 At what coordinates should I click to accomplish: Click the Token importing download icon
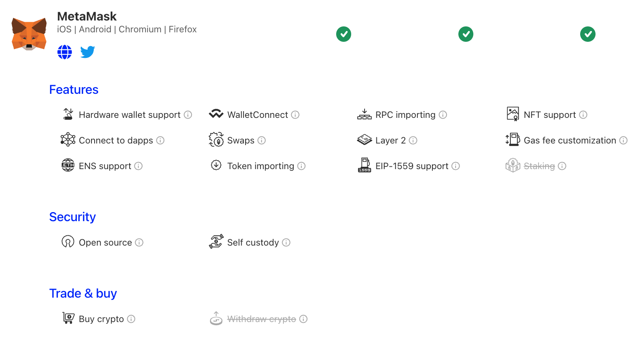(x=216, y=165)
